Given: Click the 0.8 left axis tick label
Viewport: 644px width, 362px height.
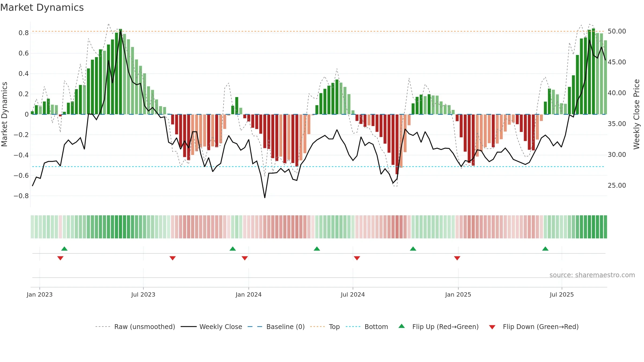Looking at the screenshot, I should (x=24, y=33).
